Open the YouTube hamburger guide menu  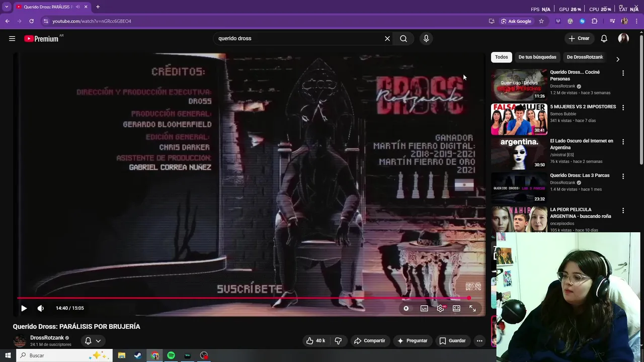click(x=12, y=38)
